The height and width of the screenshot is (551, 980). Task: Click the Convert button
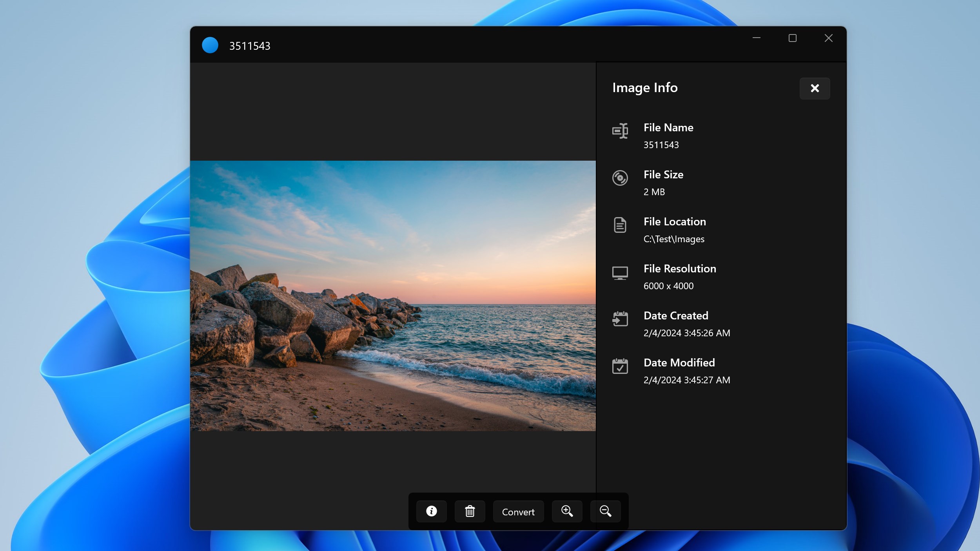[x=518, y=511]
